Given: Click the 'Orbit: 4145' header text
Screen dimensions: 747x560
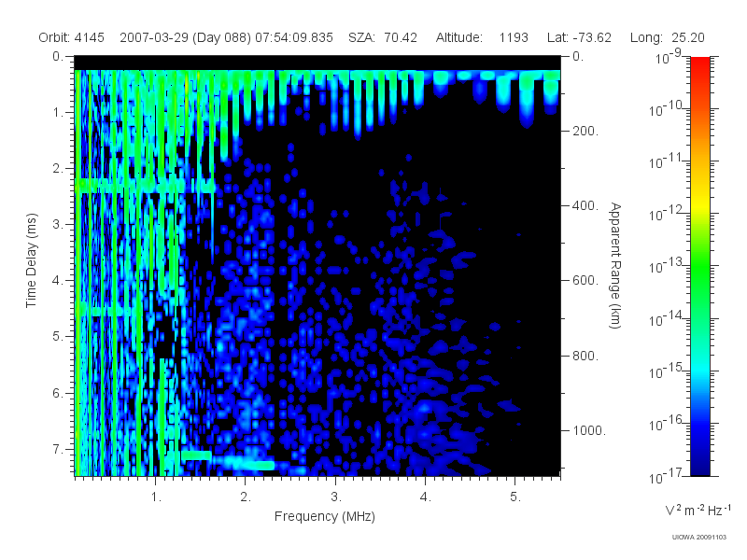Looking at the screenshot, I should 71,37.
